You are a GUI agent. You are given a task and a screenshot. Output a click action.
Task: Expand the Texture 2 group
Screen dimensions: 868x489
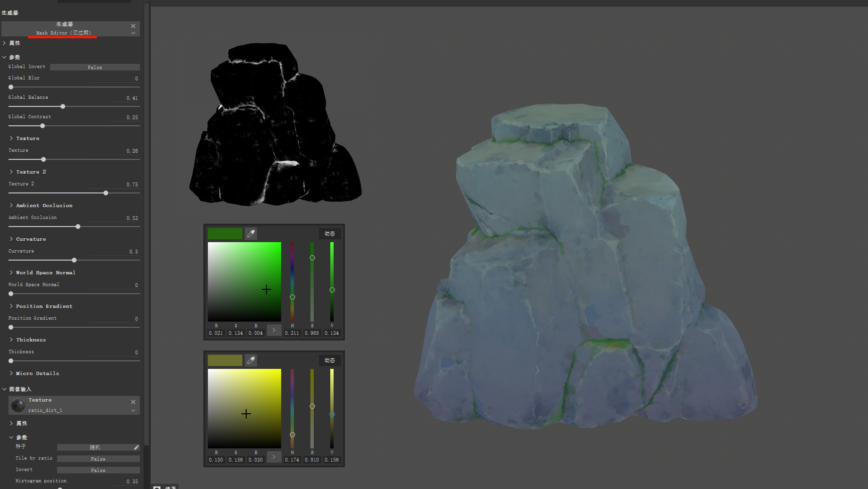point(11,172)
